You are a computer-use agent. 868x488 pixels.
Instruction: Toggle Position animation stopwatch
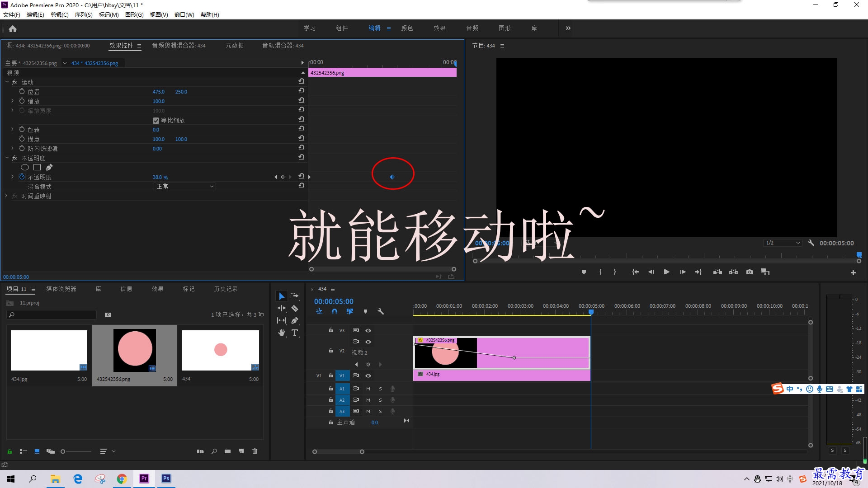(22, 91)
